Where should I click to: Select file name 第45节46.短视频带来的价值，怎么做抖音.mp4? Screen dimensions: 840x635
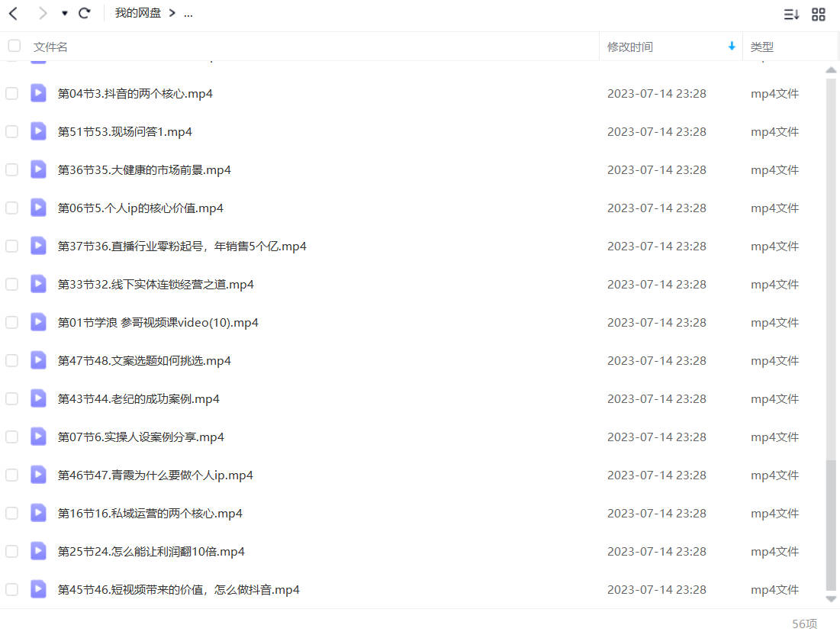pos(179,589)
